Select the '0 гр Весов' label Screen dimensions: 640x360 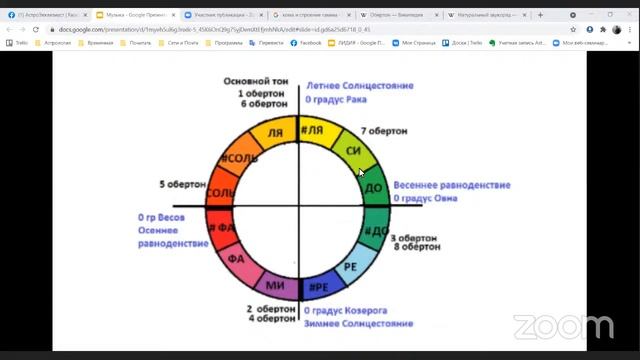pyautogui.click(x=161, y=218)
